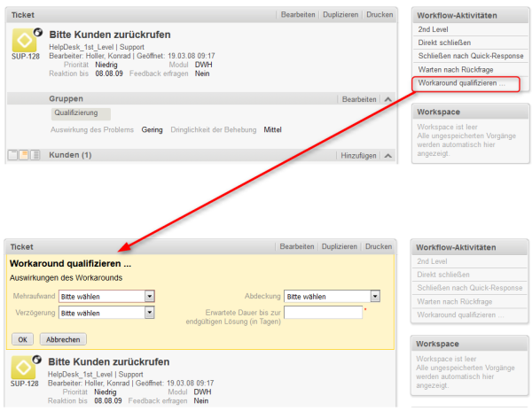Collapse the Kunden section with its arrow
This screenshot has width=532, height=411.
pyautogui.click(x=387, y=156)
